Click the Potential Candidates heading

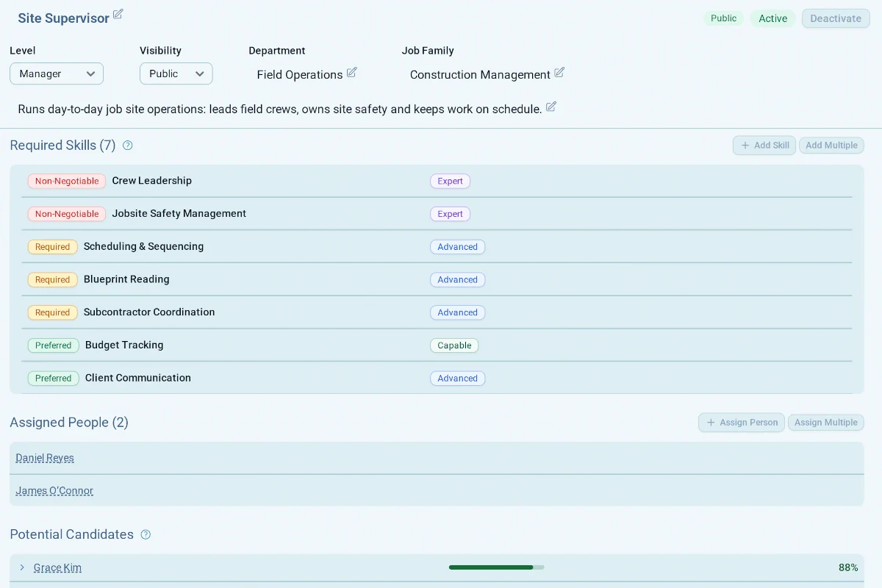click(72, 534)
